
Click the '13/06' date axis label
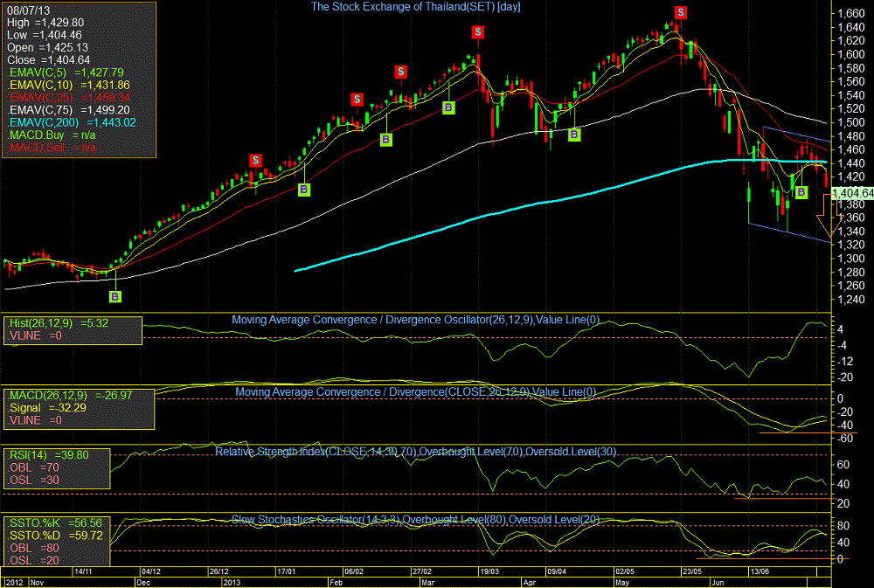click(760, 572)
